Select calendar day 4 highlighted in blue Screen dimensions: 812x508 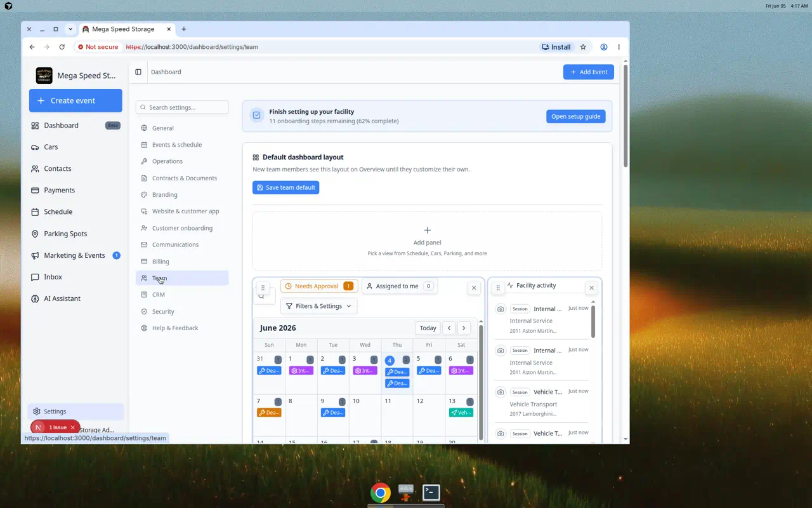click(x=390, y=360)
